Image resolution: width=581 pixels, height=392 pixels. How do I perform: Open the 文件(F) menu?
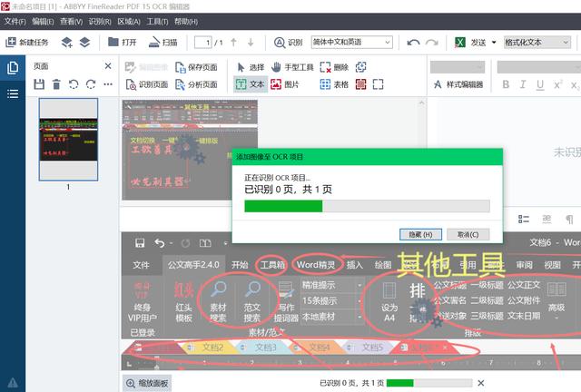[15, 22]
